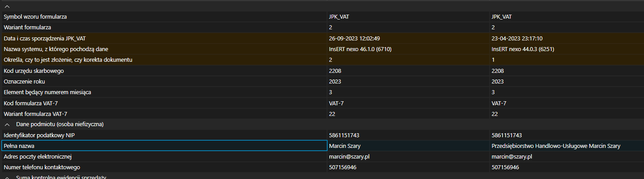Screen dimensions: 644x179
Task: Select the InsERT nexo 44.0.3 (6251) cell
Action: tap(522, 49)
